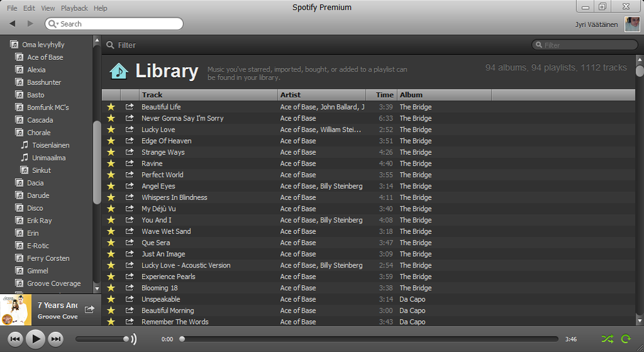
Task: Share the Lucky Love track
Action: [129, 129]
